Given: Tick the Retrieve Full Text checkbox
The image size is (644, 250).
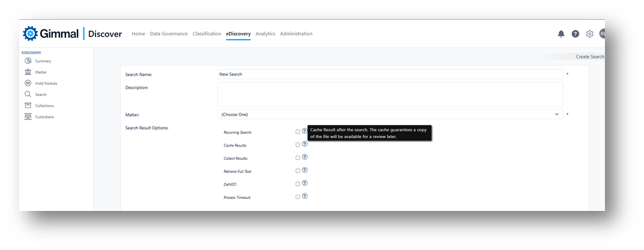Looking at the screenshot, I should 297,171.
